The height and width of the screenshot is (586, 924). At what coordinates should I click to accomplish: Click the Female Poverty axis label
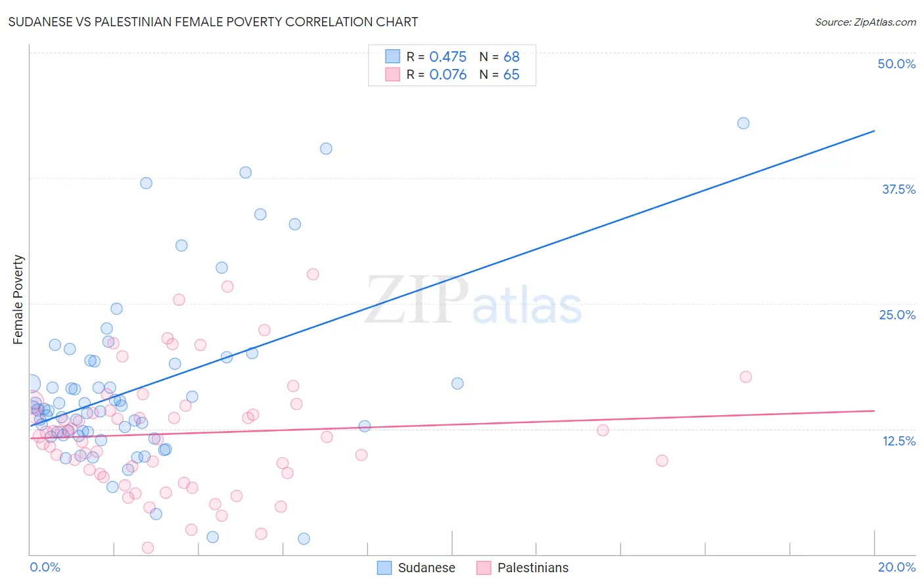point(18,300)
